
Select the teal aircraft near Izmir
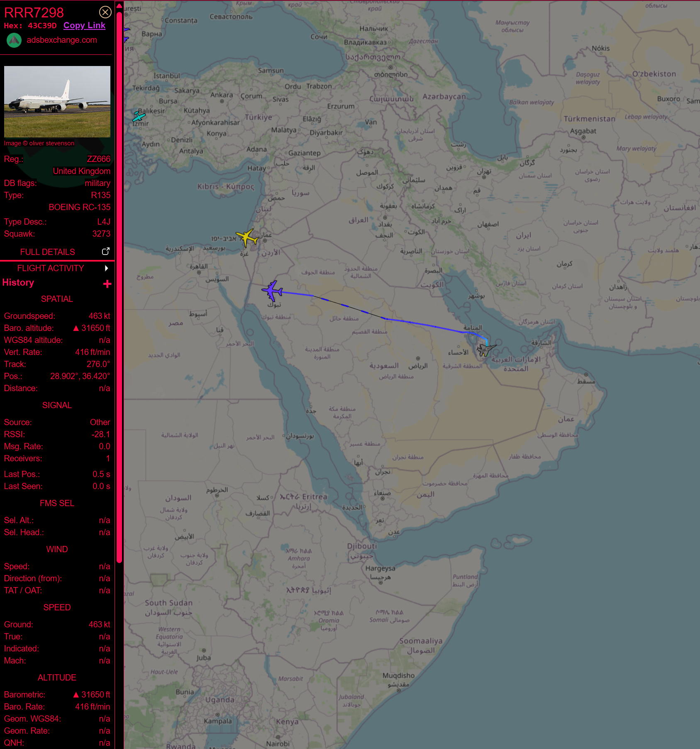coord(139,116)
